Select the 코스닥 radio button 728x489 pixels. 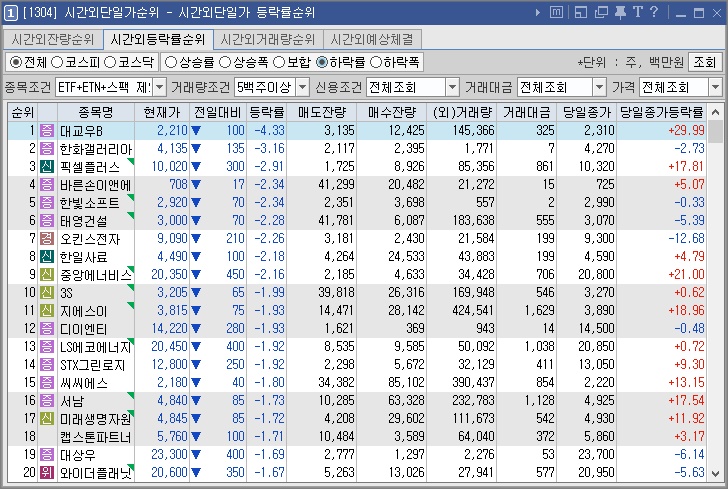coord(110,62)
